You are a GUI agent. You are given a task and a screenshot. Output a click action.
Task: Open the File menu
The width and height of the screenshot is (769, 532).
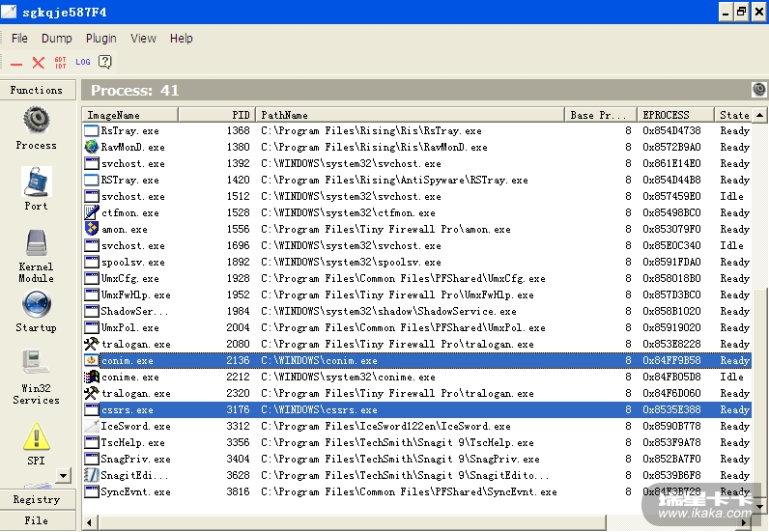click(x=19, y=39)
